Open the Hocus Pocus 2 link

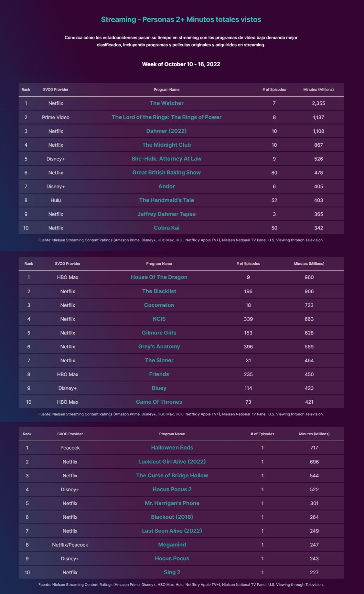coord(172,489)
